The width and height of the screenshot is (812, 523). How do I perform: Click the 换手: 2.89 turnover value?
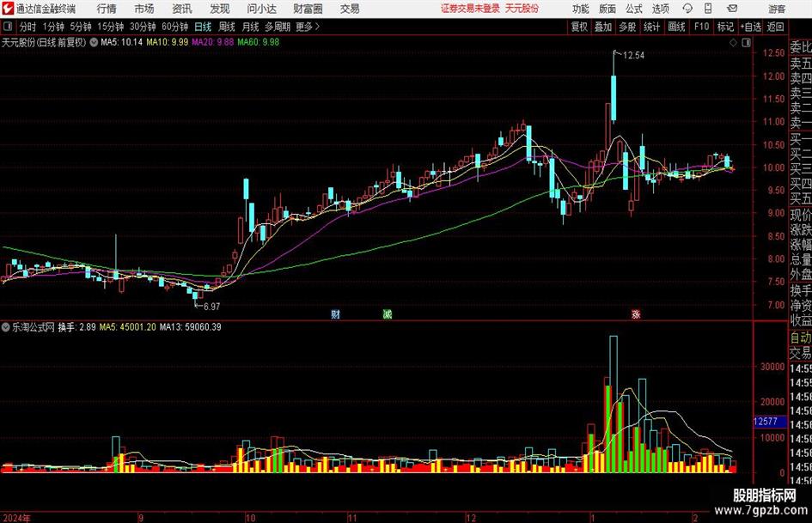(x=76, y=327)
